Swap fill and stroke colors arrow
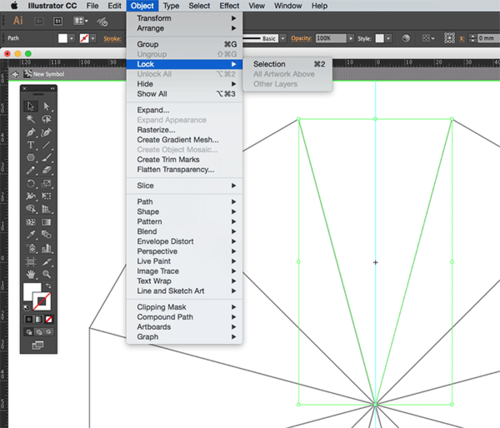 coord(48,286)
